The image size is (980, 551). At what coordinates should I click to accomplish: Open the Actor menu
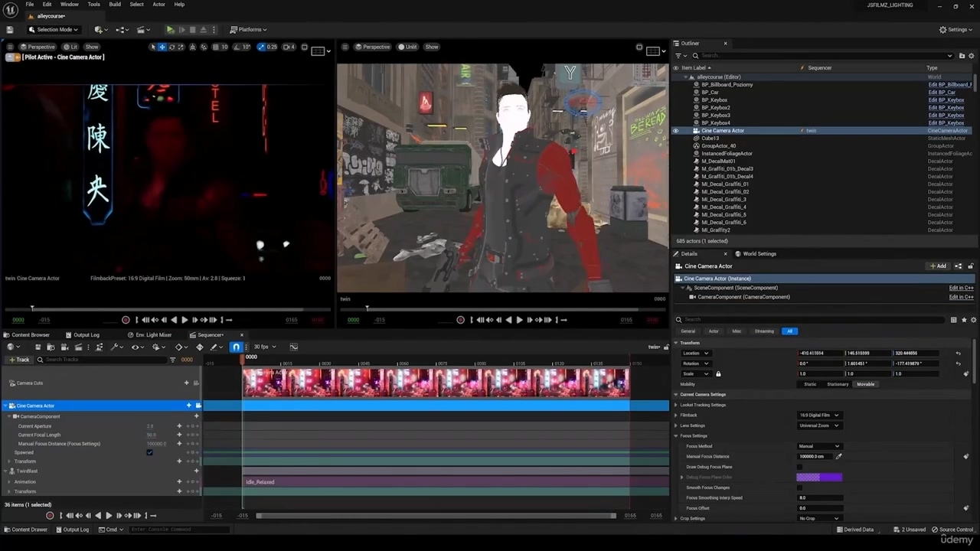click(x=158, y=5)
